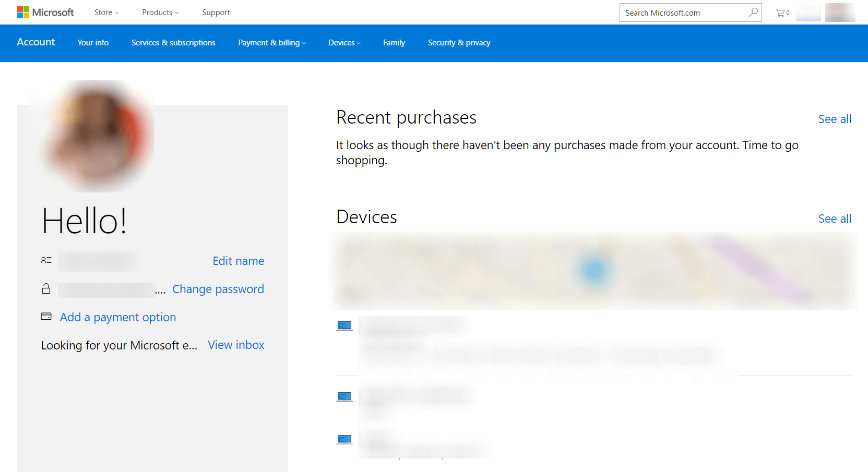Click the payment card icon
Viewport: 868px width, 472px height.
coord(46,316)
